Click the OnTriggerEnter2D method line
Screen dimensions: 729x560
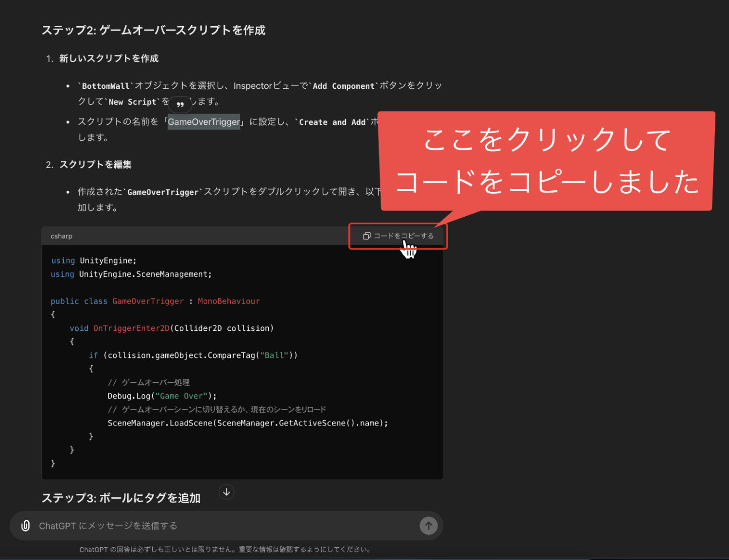(172, 328)
